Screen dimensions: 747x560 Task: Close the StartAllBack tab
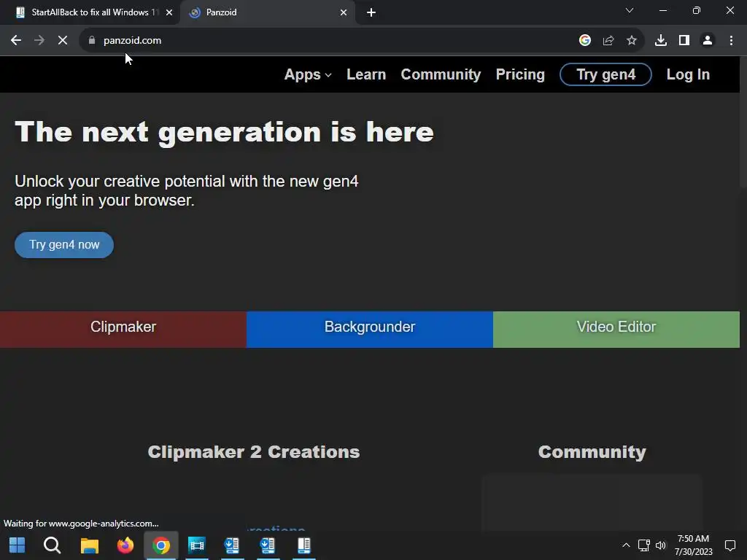(x=169, y=12)
